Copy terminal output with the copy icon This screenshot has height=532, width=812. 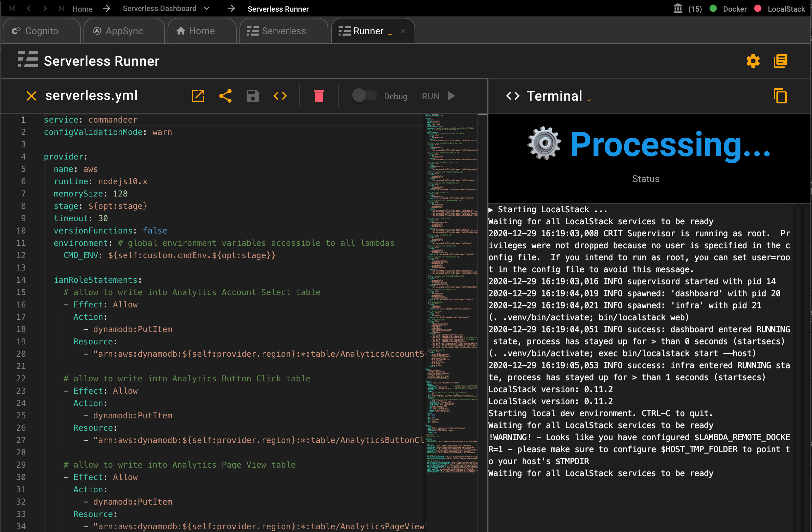780,96
